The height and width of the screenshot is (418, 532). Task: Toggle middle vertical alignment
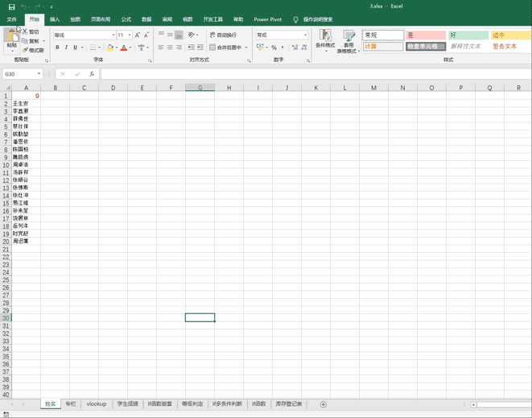tap(170, 35)
